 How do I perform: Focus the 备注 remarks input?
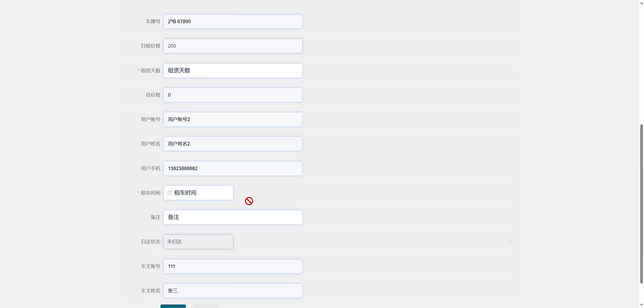(x=233, y=217)
